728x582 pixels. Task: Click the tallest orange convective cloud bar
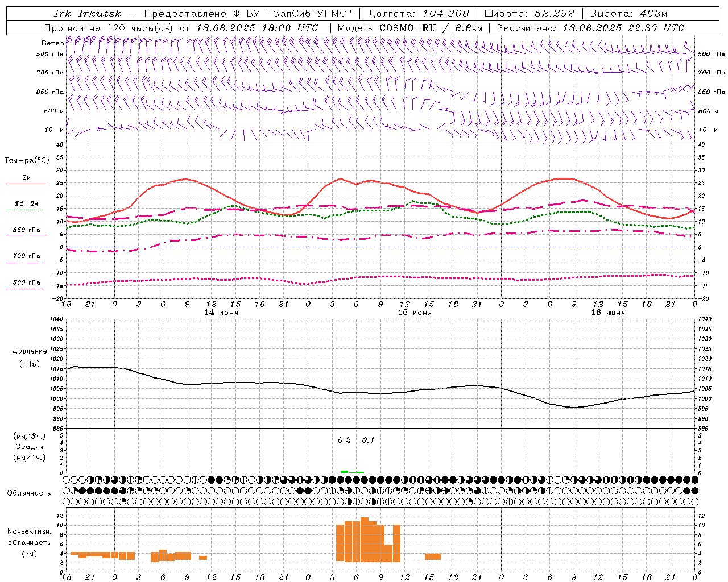(x=365, y=539)
